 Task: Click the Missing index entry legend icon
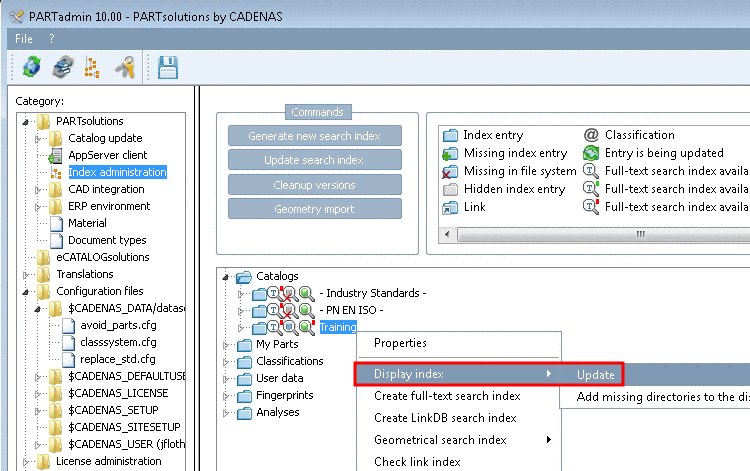[450, 153]
